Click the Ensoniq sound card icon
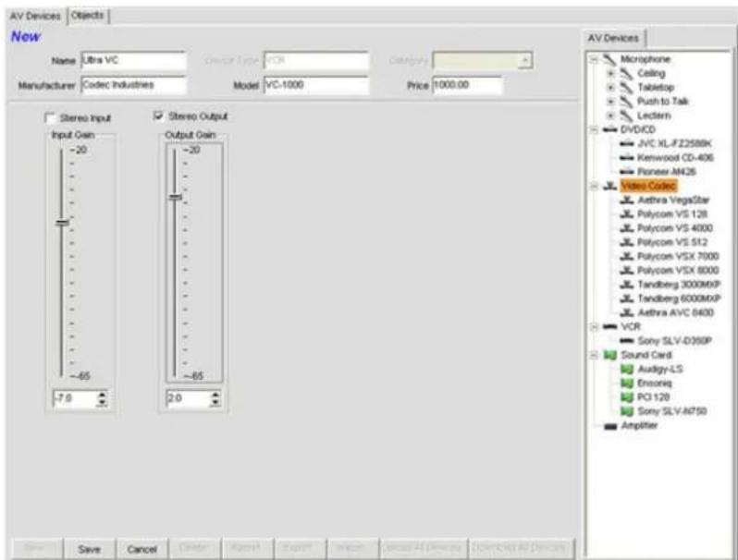This screenshot has width=738, height=560. pyautogui.click(x=627, y=383)
